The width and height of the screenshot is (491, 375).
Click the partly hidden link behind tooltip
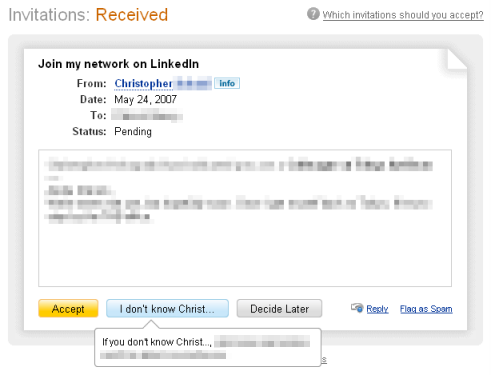click(x=324, y=360)
